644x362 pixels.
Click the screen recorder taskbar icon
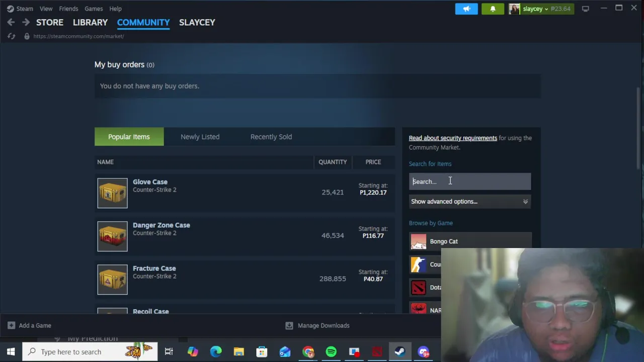(354, 352)
